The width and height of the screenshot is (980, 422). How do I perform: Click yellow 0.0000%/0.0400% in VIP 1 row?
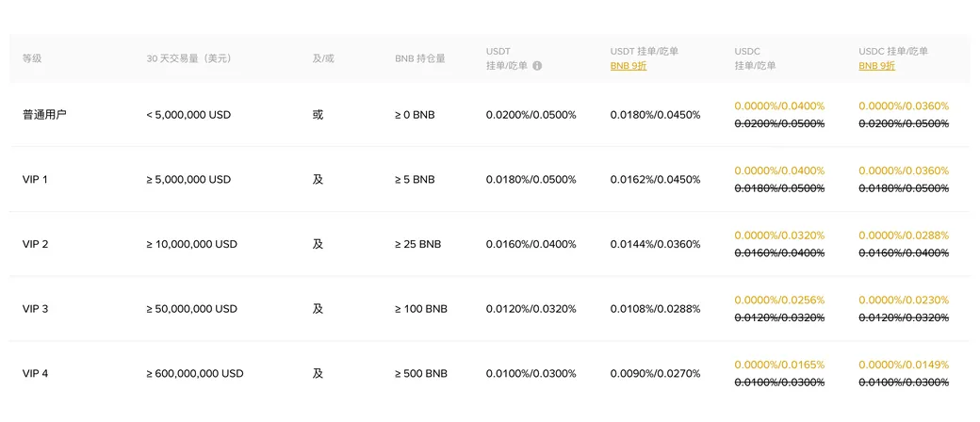point(779,170)
